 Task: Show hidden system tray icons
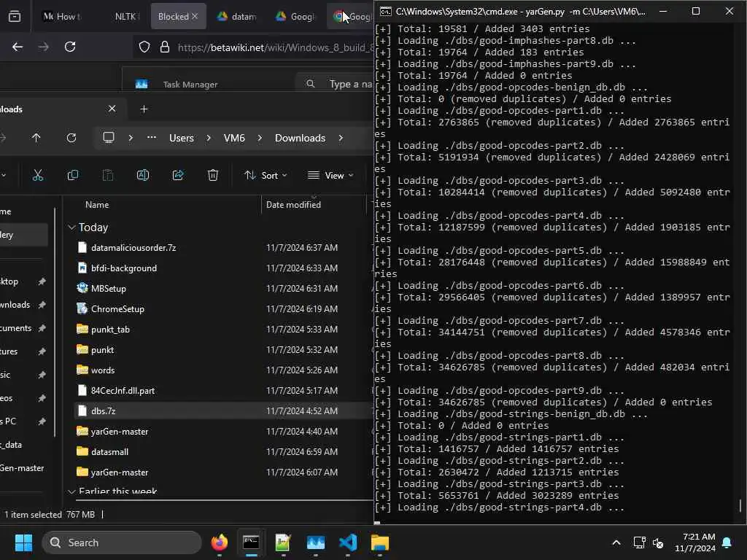[616, 542]
